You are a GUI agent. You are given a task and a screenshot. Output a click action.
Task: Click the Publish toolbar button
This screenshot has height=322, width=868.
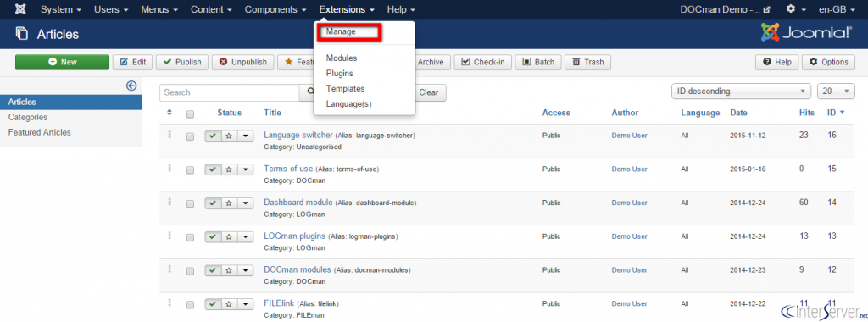182,62
